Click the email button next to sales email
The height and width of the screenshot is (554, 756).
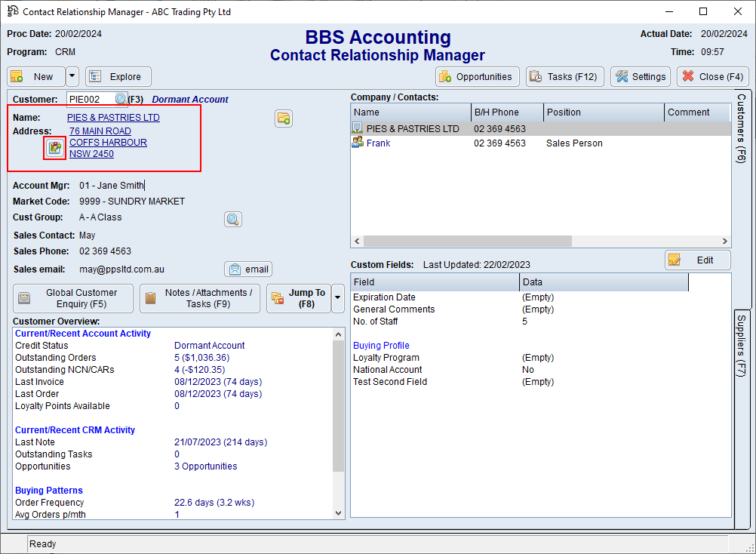(x=248, y=269)
